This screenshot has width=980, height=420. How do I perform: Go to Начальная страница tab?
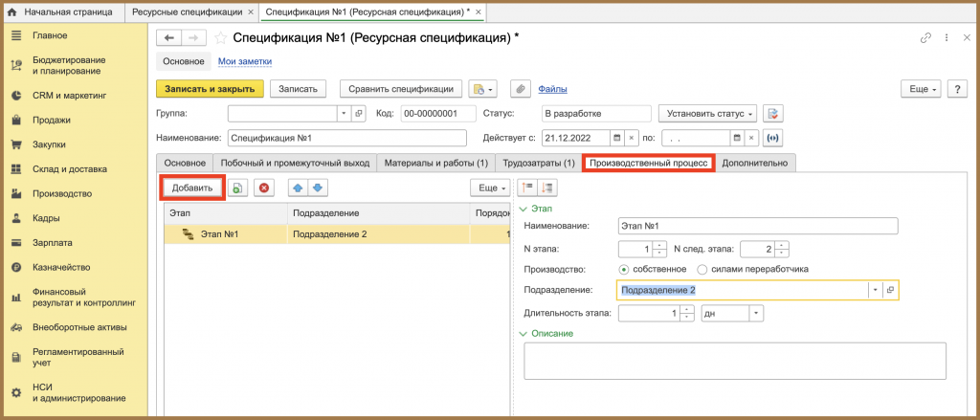pos(60,11)
